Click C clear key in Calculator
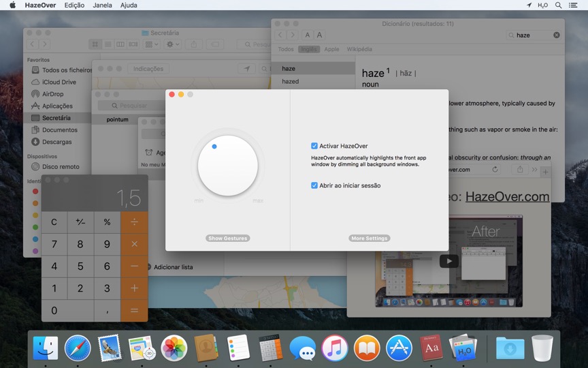 point(54,222)
